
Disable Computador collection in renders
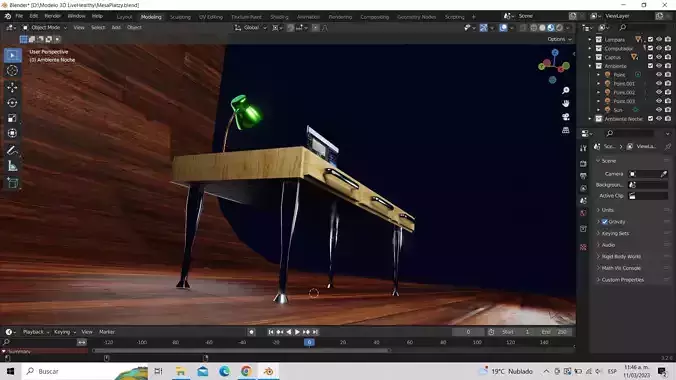tap(668, 48)
